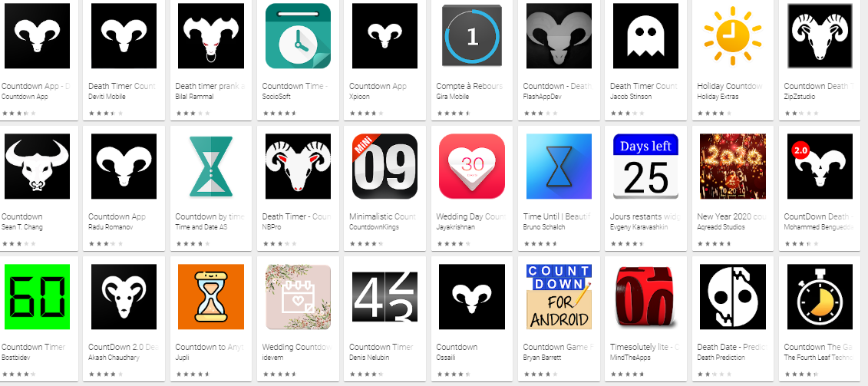Viewport: 868px width, 386px height.
Task: Select the teal clock Countdown Time icon
Action: 298,36
